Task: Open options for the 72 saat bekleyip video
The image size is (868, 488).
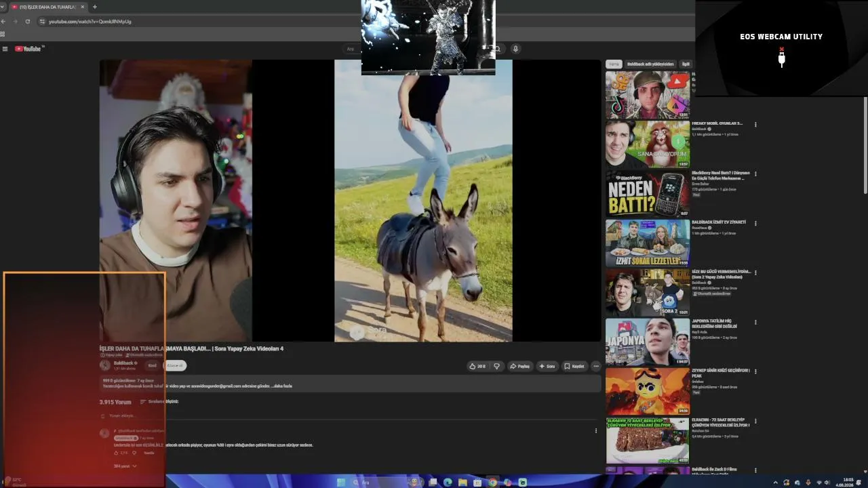Action: pos(755,422)
